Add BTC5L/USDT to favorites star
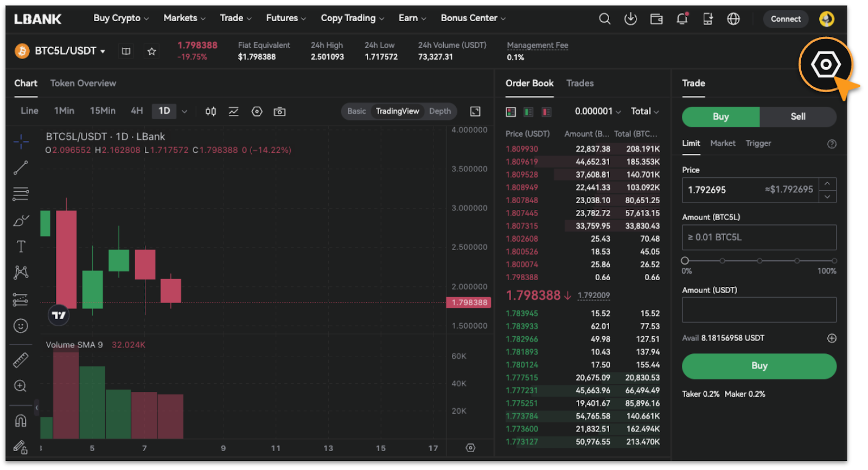Screen dimensions: 868x470 152,51
